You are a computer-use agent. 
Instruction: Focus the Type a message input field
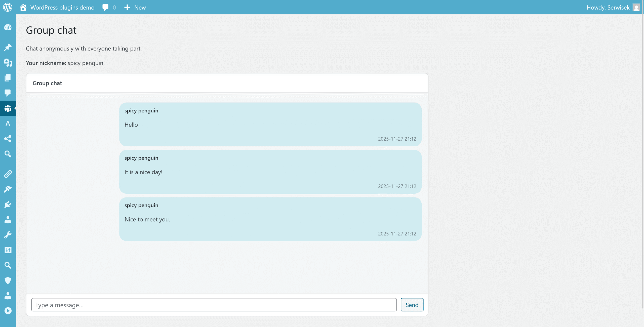point(214,305)
